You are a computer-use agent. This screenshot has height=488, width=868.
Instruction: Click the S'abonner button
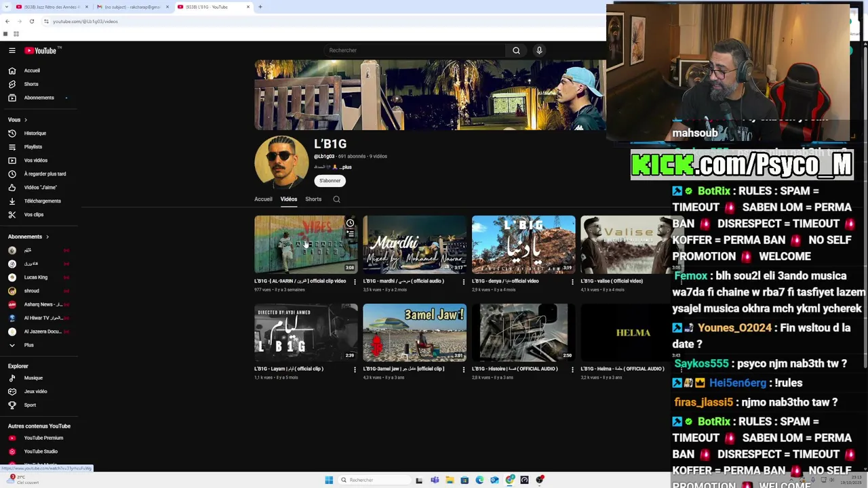pos(330,180)
